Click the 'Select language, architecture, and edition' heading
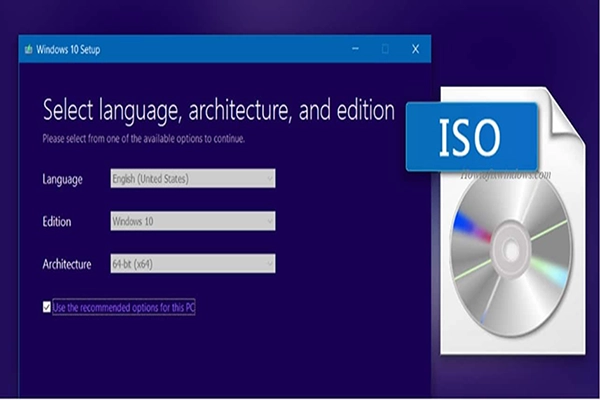This screenshot has height=400, width=600. coord(218,109)
